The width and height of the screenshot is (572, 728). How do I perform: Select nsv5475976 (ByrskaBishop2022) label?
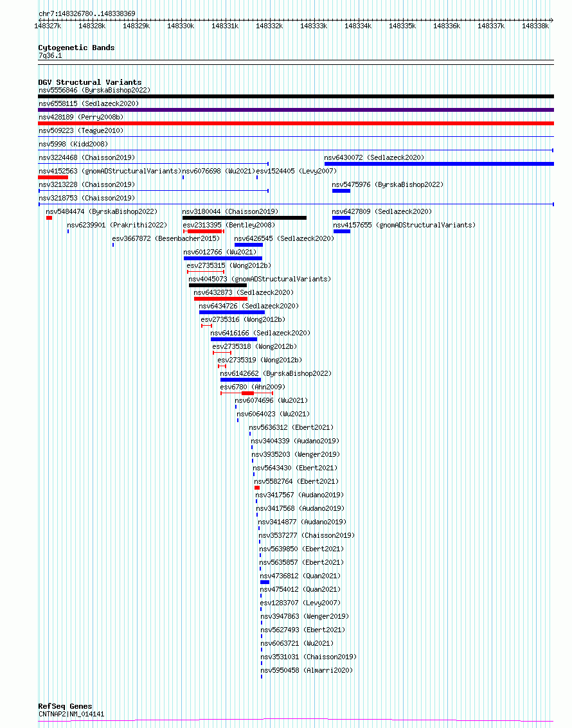[388, 184]
